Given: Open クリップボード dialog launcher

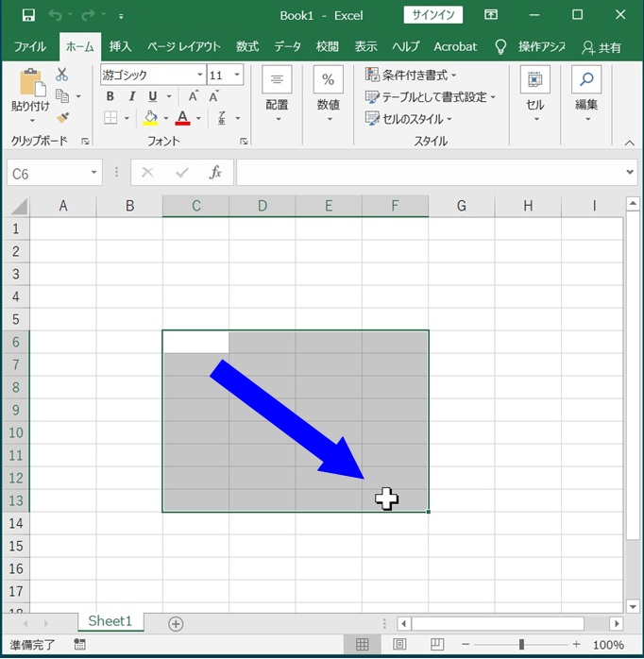Looking at the screenshot, I should pos(85,142).
